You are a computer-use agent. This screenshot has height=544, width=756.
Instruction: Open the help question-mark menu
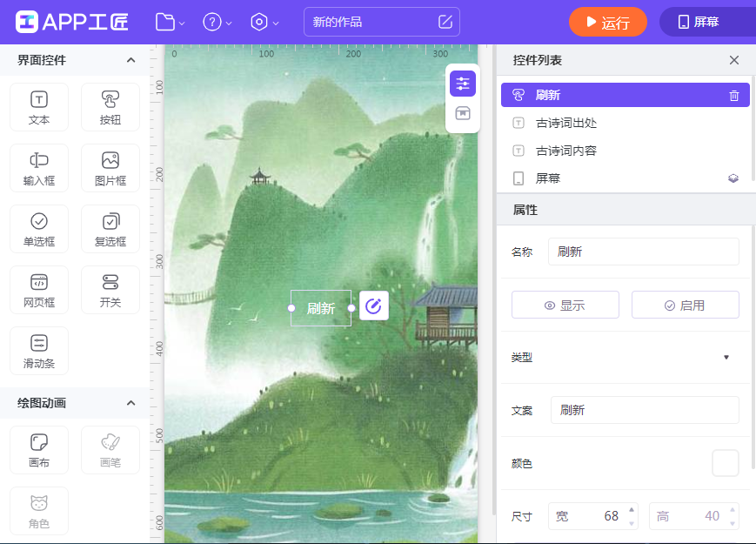click(217, 22)
